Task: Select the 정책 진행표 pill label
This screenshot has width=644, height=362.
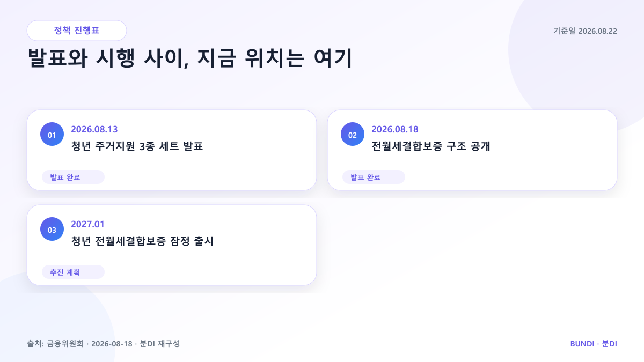Action: [x=77, y=31]
